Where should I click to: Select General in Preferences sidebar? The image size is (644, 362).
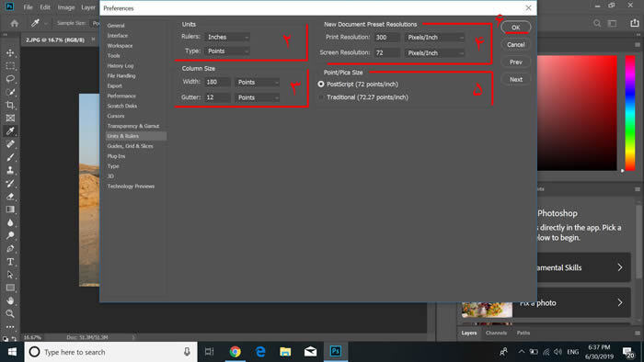(x=116, y=26)
